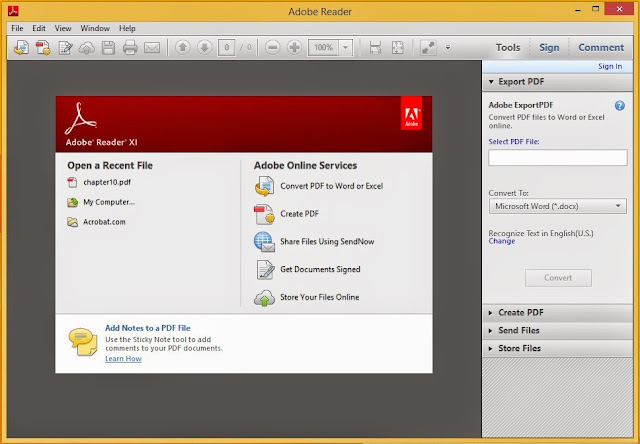The width and height of the screenshot is (640, 444).
Task: Click the yellow sticky note icon
Action: tap(83, 342)
